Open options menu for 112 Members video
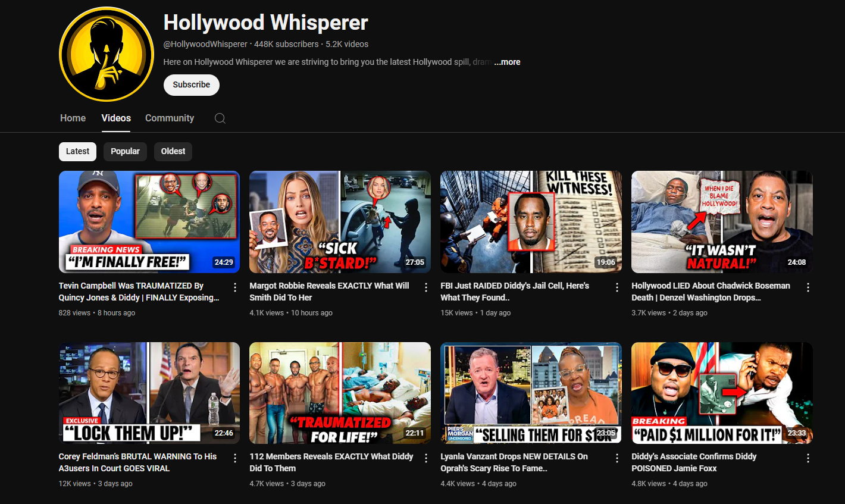Screen dimensions: 845x504 pos(426,458)
